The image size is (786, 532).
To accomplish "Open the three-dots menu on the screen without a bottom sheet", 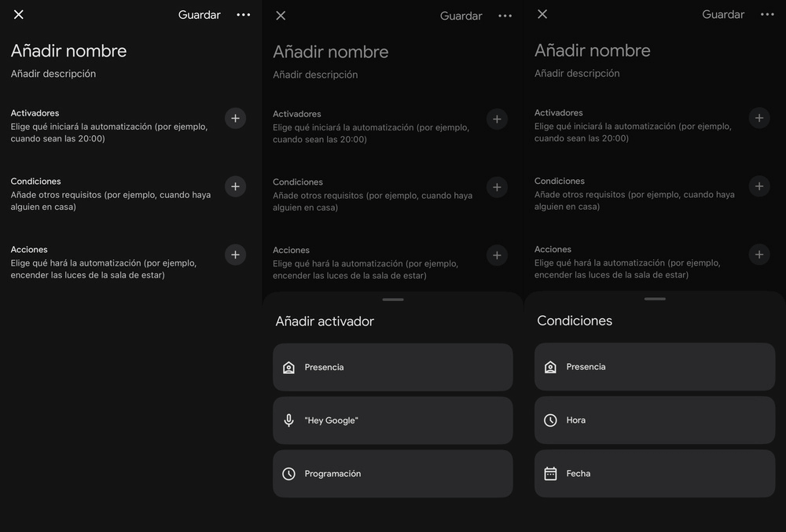I will 244,14.
